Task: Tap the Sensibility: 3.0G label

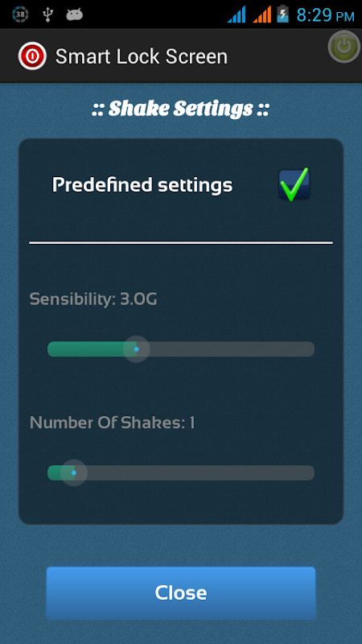Action: coord(93,299)
